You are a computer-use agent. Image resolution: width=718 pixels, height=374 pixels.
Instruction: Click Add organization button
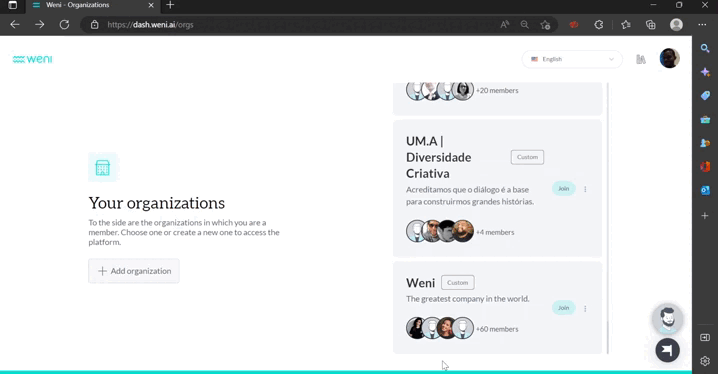[x=134, y=271]
